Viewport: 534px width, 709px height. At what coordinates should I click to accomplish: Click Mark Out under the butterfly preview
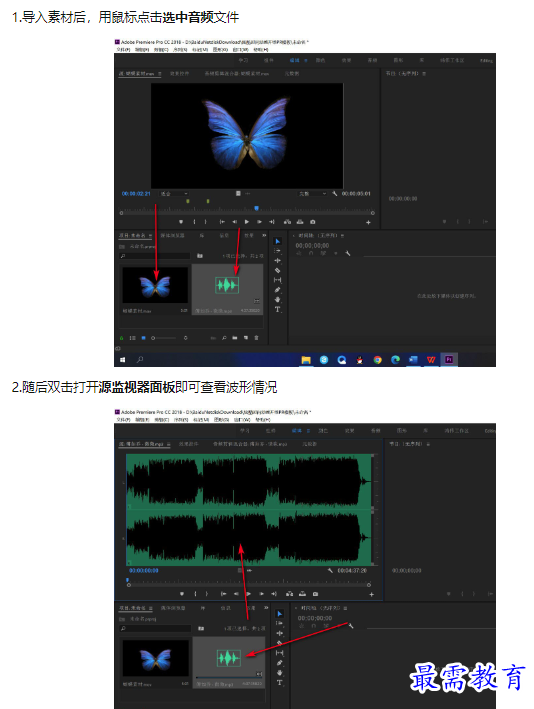tap(206, 222)
